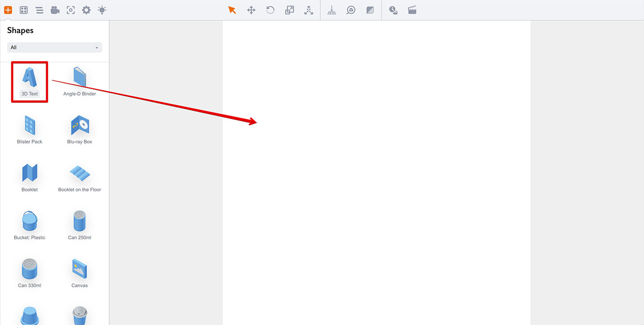Toggle the shadow rendering icon
This screenshot has width=644, height=325.
coord(370,10)
